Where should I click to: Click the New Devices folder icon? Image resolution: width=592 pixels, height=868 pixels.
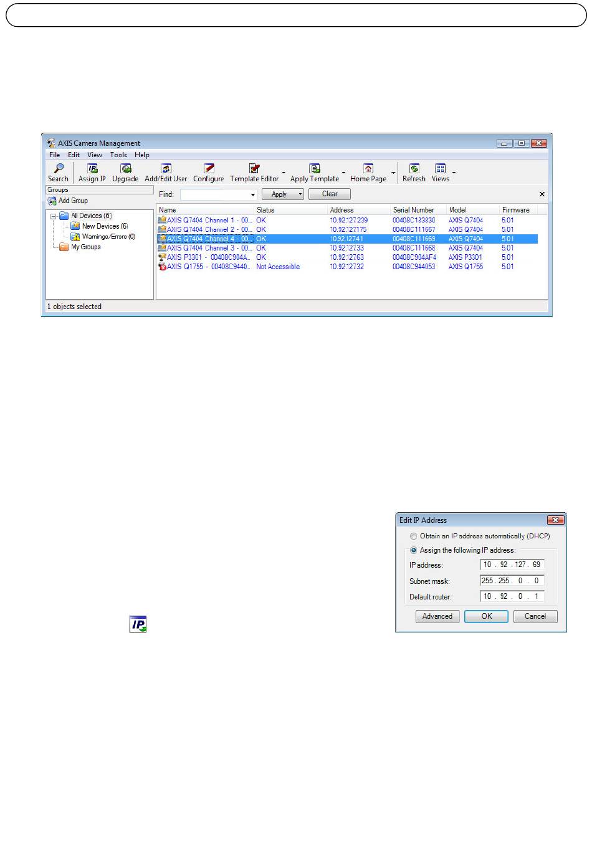75,226
